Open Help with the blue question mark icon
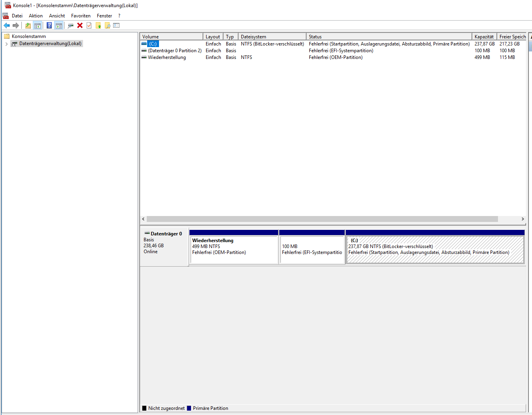The width and height of the screenshot is (532, 415). [x=49, y=25]
